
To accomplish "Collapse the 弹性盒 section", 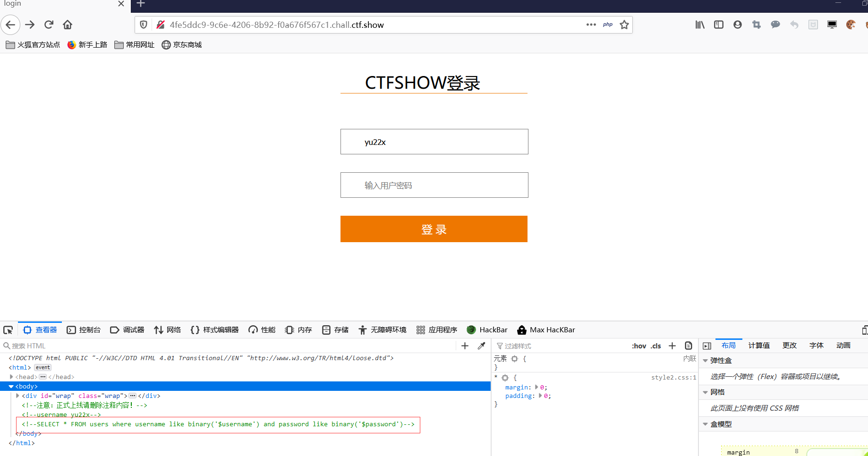I will pyautogui.click(x=705, y=361).
